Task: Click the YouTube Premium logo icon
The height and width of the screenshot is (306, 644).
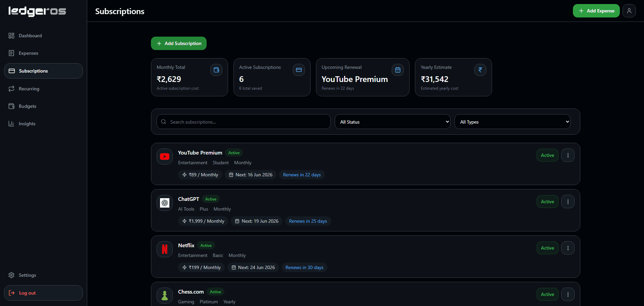Action: coord(165,157)
